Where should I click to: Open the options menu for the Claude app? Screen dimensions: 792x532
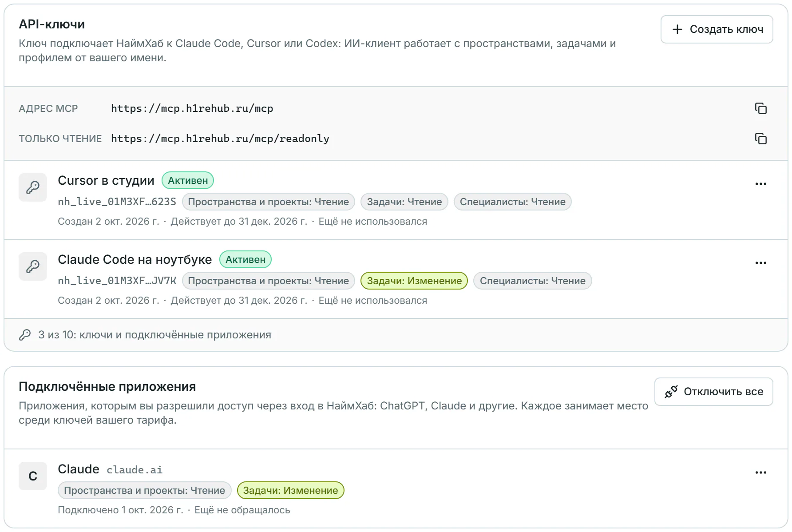tap(760, 472)
